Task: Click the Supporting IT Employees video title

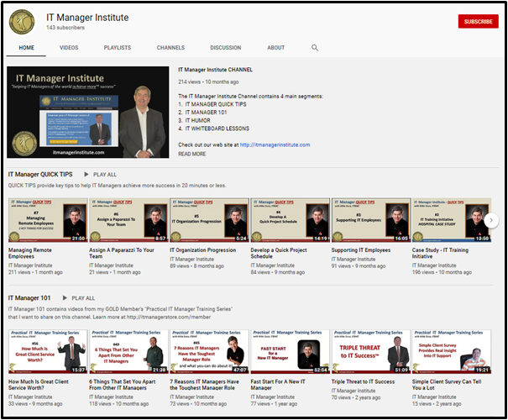Action: point(361,250)
